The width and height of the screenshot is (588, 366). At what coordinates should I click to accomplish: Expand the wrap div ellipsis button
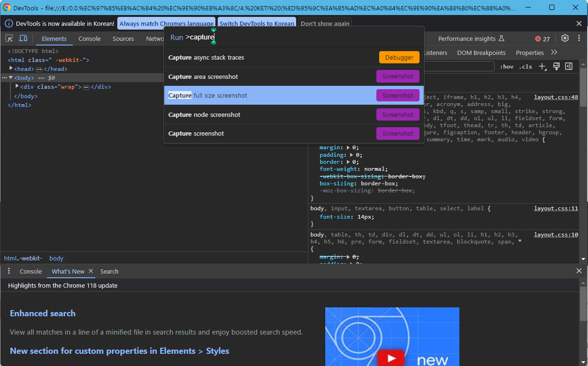point(86,87)
